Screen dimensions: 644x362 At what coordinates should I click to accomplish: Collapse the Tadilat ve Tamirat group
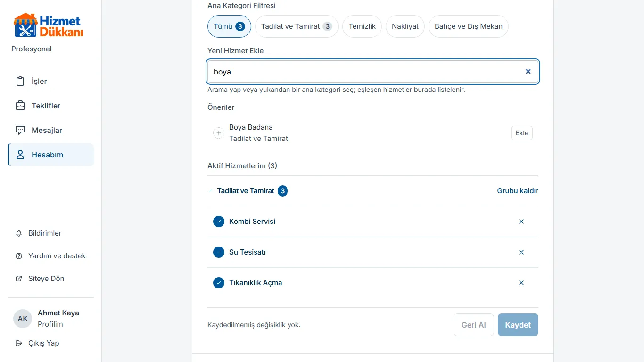(x=210, y=191)
